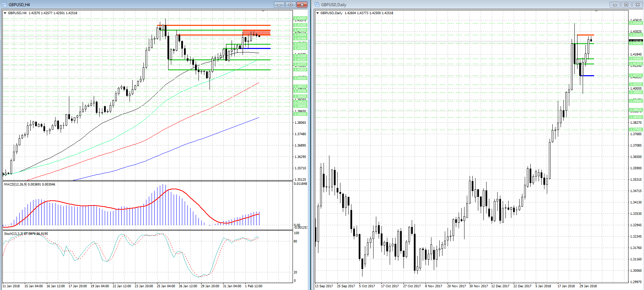
Task: Maximize the GBPUSD,H4 chart window
Action: [x=290, y=4]
